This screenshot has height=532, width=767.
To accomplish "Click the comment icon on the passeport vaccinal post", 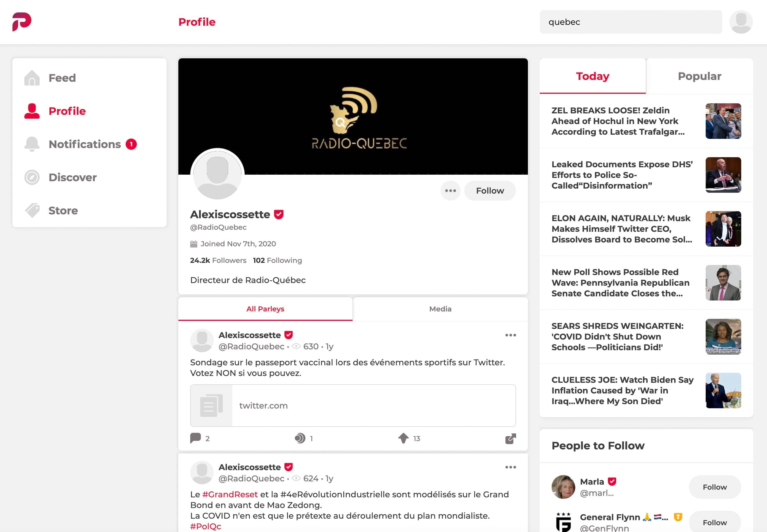I will (x=196, y=438).
